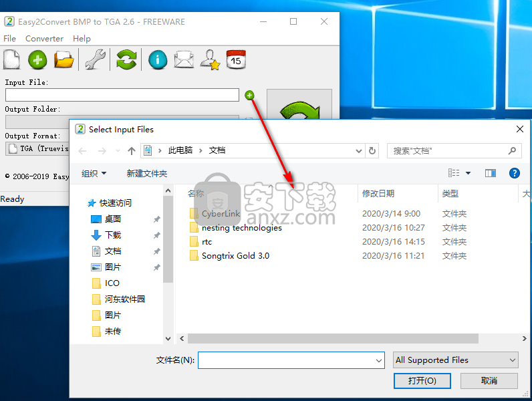The height and width of the screenshot is (401, 532).
Task: Open the blue Info icon
Action: [x=158, y=59]
